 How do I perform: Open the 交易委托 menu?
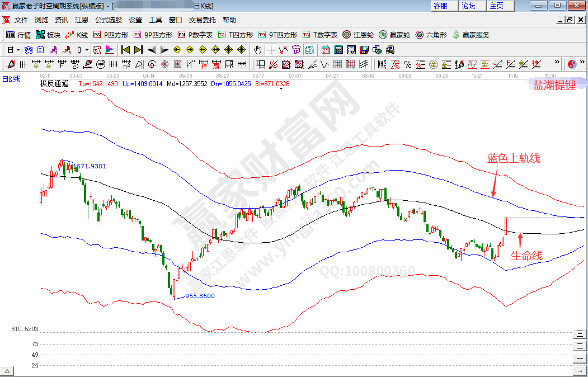point(201,20)
